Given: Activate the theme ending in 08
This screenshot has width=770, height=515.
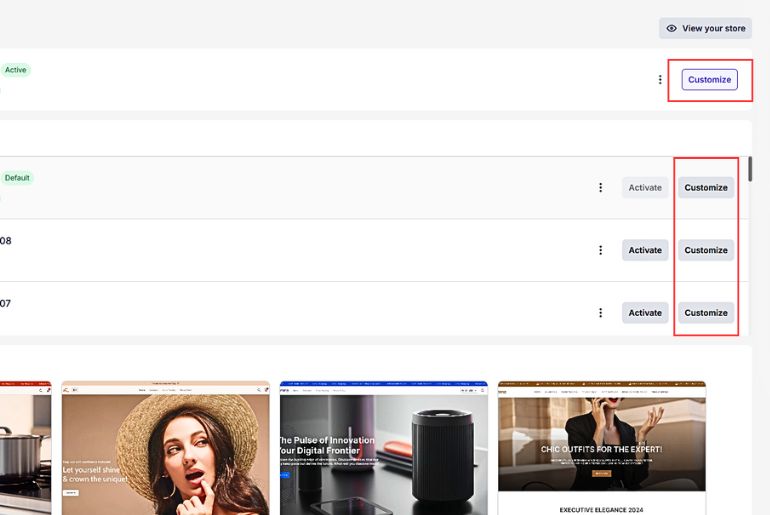Looking at the screenshot, I should 645,250.
